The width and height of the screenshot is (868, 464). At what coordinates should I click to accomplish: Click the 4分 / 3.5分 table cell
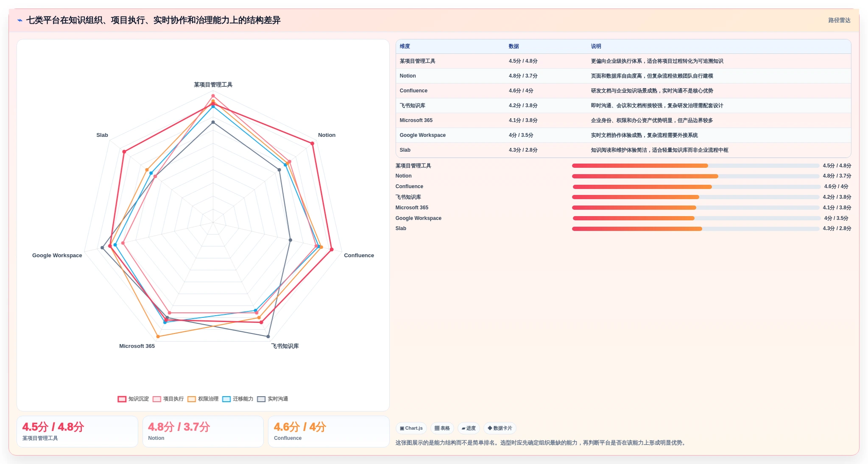coord(521,135)
